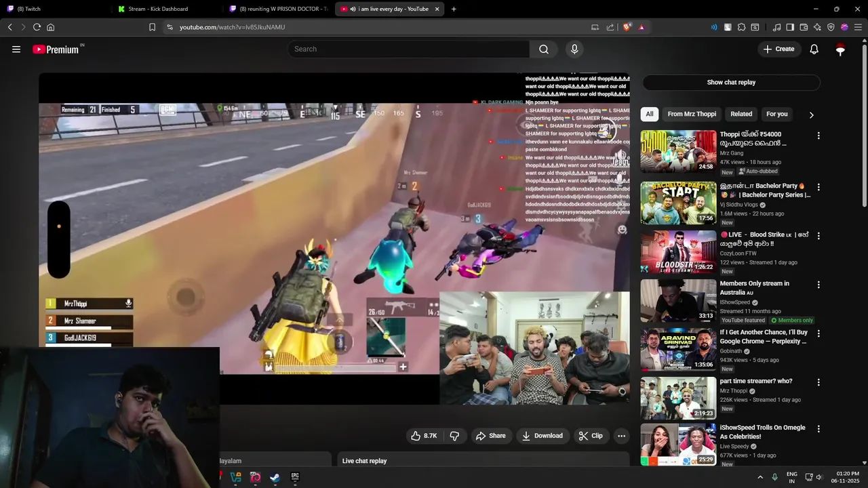The height and width of the screenshot is (488, 868).
Task: Select the Related filter chip
Action: pos(741,114)
